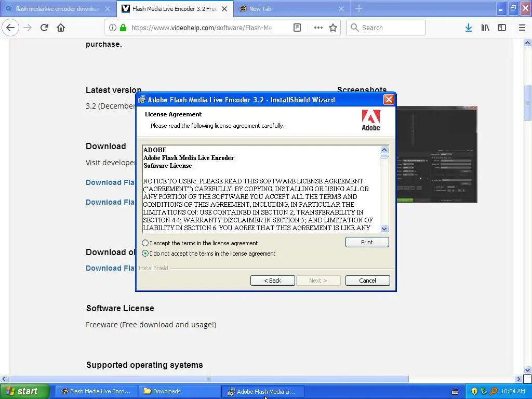Viewport: 532px width, 399px height.
Task: Open the Windows Start menu
Action: (x=25, y=391)
